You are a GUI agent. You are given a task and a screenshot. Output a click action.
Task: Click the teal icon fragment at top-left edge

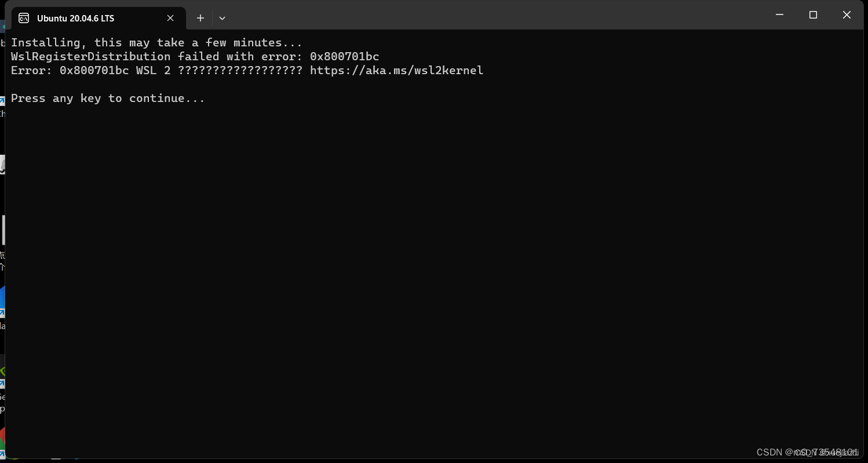[2, 26]
